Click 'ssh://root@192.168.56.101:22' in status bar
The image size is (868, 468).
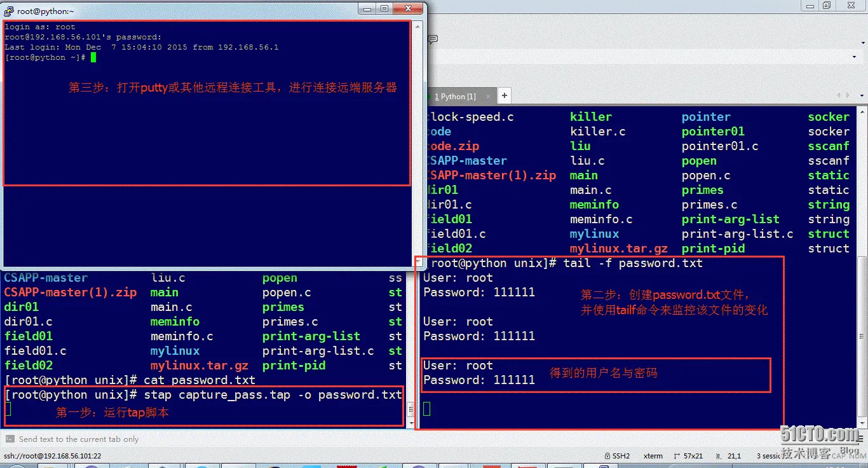click(x=53, y=456)
